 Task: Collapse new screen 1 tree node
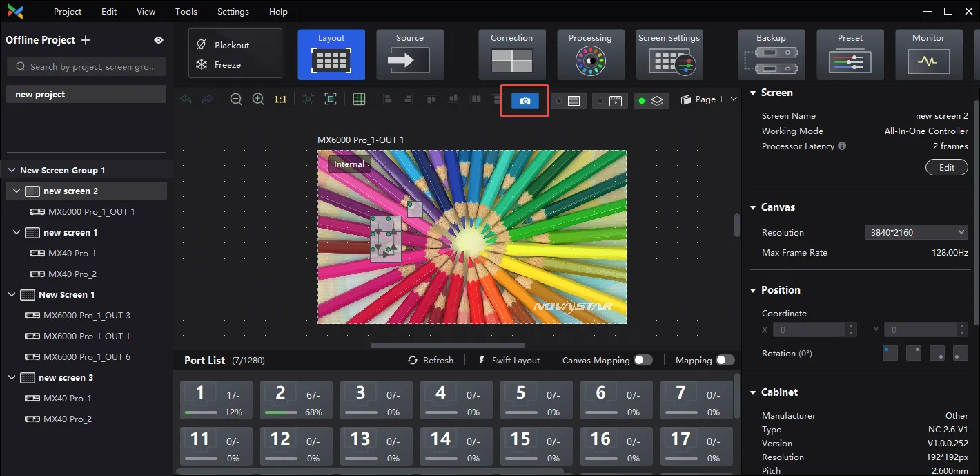(x=17, y=232)
